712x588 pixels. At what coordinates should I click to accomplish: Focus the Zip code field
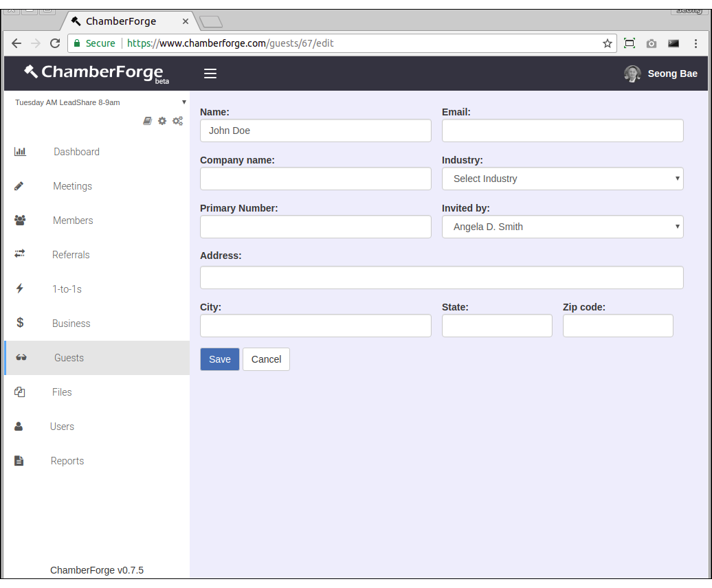click(x=617, y=326)
